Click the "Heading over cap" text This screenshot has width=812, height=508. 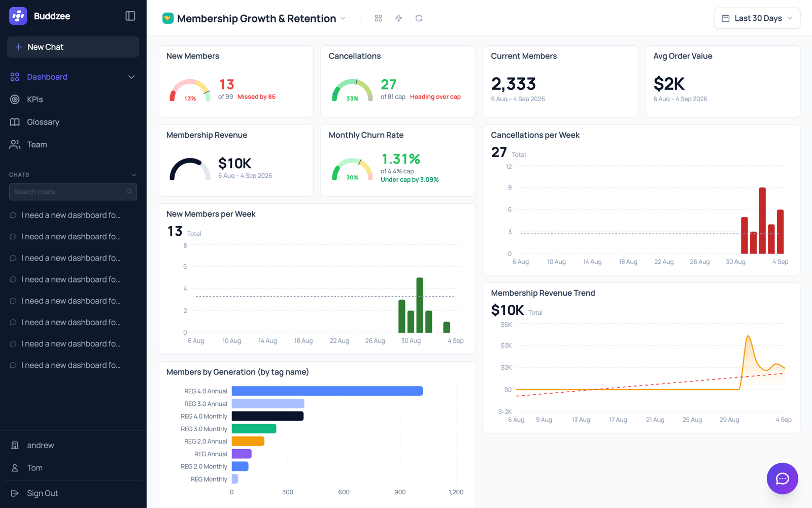tap(435, 97)
